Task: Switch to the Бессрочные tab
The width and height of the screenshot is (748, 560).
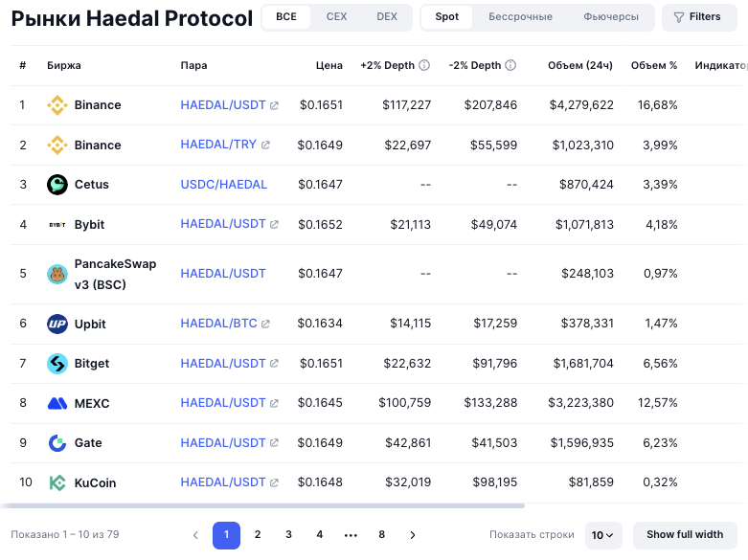Action: [520, 17]
